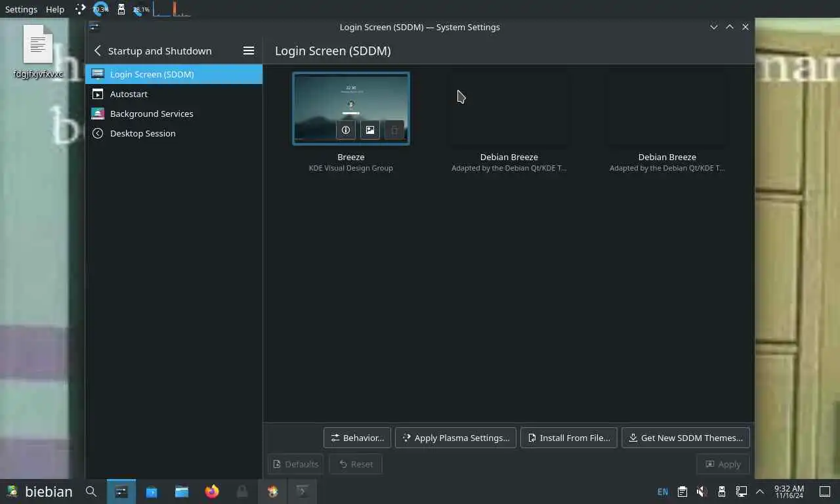Click Install From File... button

click(x=569, y=438)
